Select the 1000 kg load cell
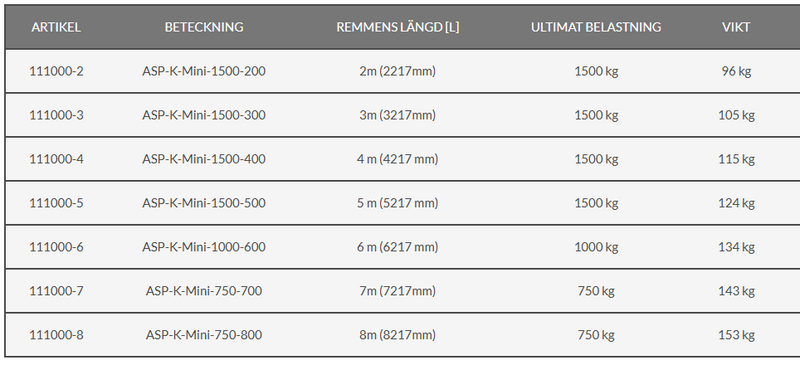The image size is (800, 365). pyautogui.click(x=596, y=247)
